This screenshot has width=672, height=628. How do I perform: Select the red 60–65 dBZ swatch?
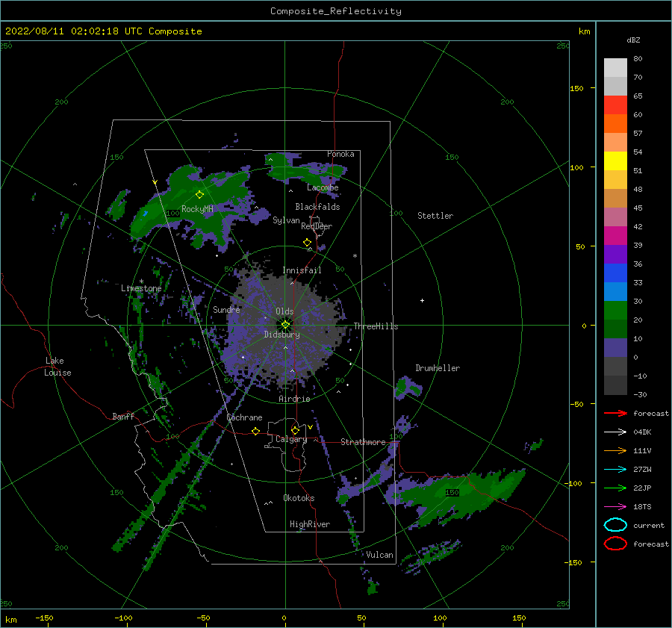pyautogui.click(x=615, y=105)
